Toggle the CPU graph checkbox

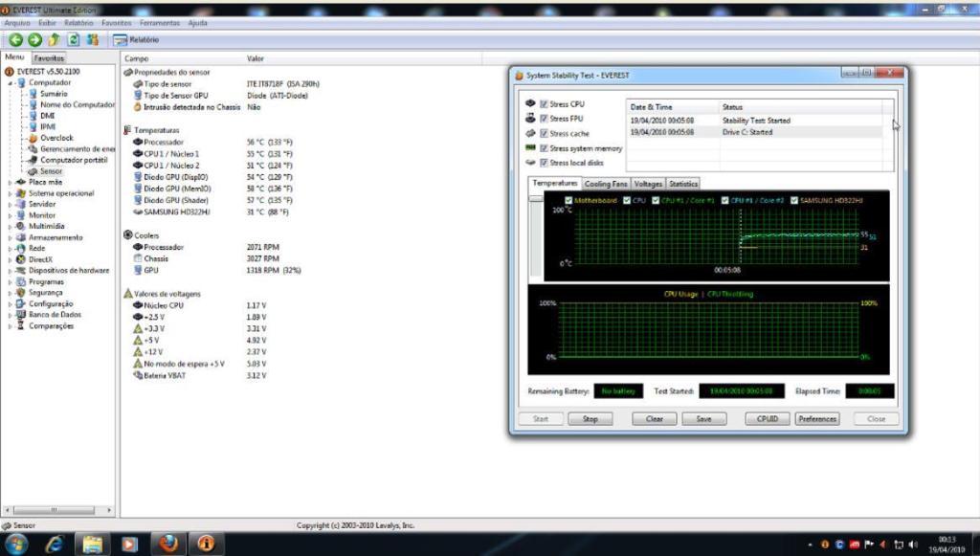[627, 201]
